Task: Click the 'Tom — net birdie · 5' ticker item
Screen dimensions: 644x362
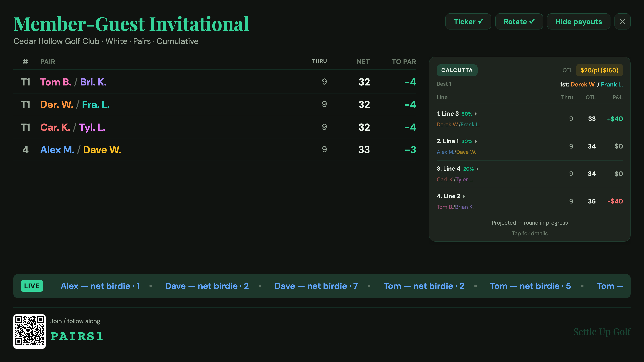Action: (x=530, y=286)
